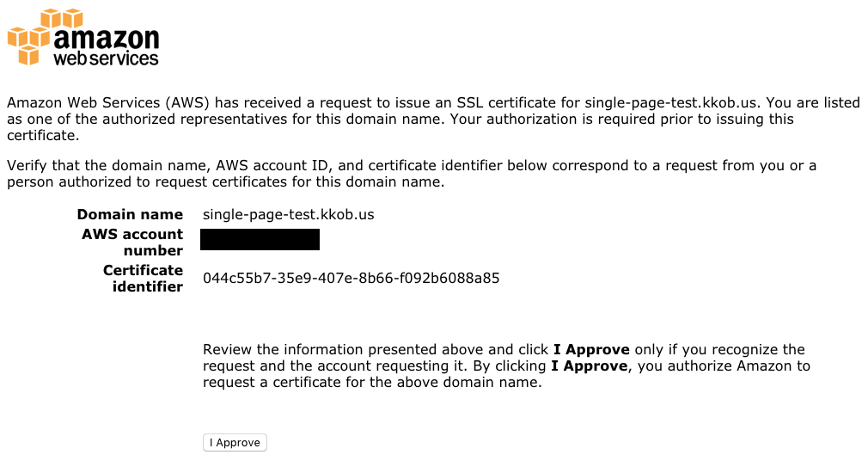868x473 pixels.
Task: Select the certificate identifier value 044c55b7-35e9-407e-8b66-f092b6088a85
Action: [351, 279]
